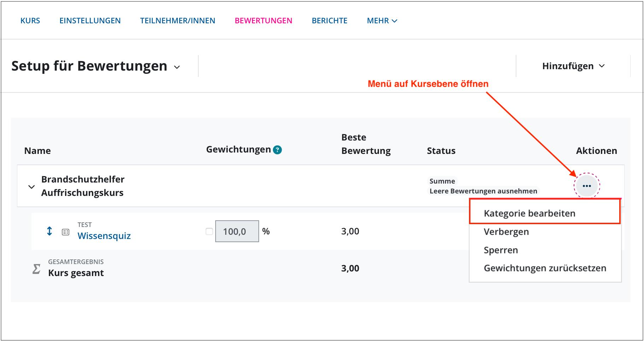The image size is (644, 341).
Task: Click the move handle icon beside Wissensquiz
Action: [49, 231]
